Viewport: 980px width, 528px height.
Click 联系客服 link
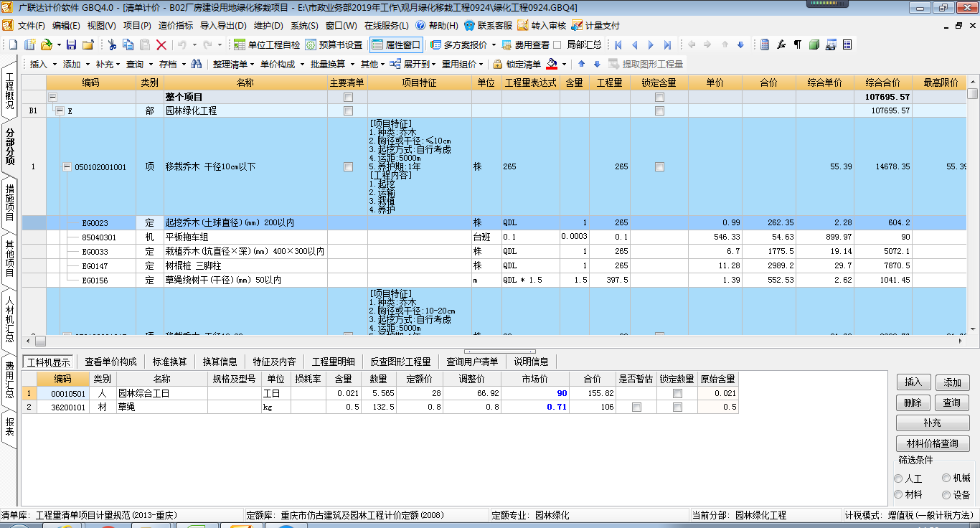click(x=489, y=26)
